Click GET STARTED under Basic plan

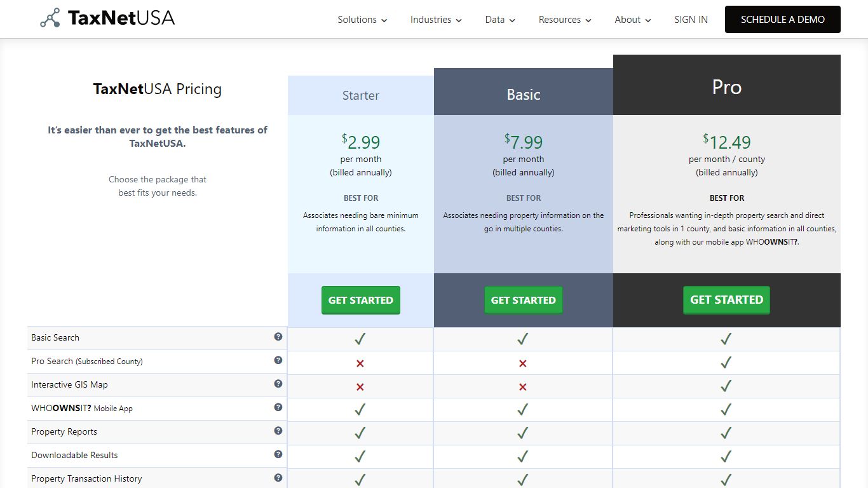[524, 300]
